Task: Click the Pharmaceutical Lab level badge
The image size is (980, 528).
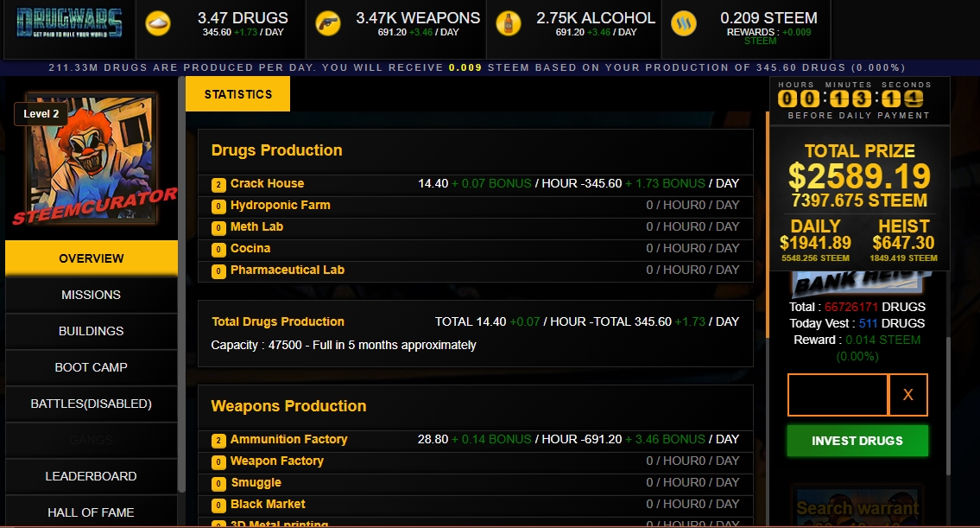Action: coord(218,270)
